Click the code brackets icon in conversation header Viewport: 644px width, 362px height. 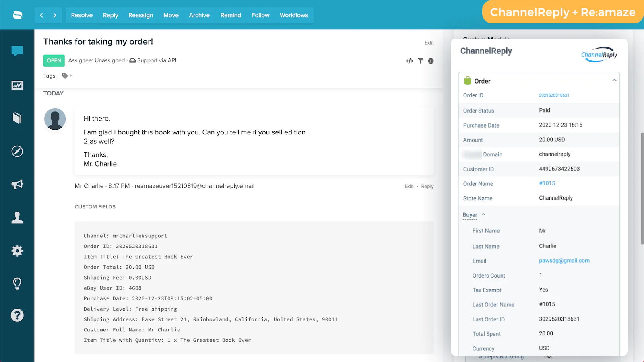click(409, 61)
